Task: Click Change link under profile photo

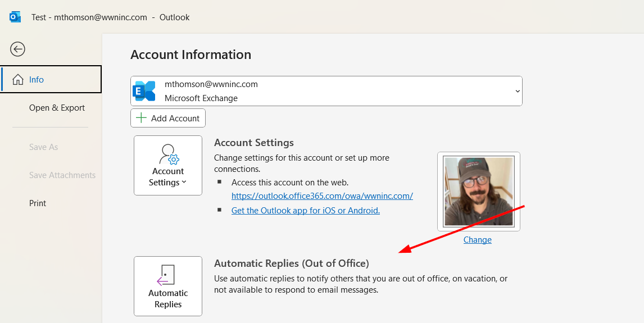Action: [477, 240]
